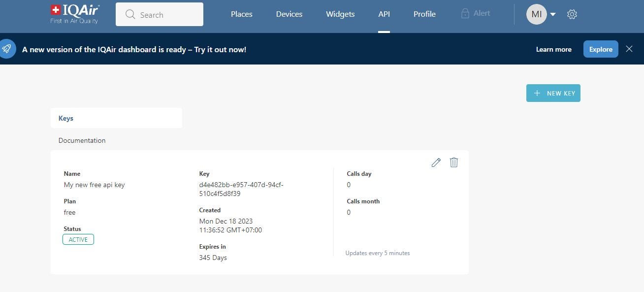
Task: Click the banner announcement text
Action: pos(134,49)
